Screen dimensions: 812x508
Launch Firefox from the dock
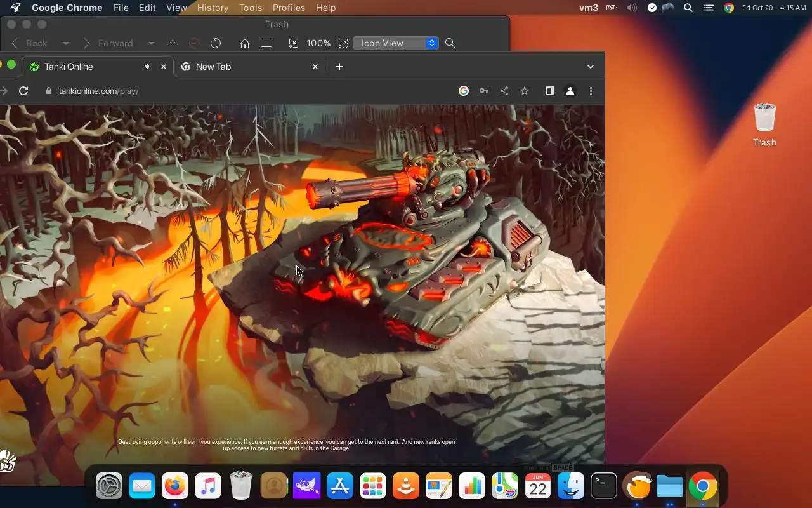coord(175,487)
